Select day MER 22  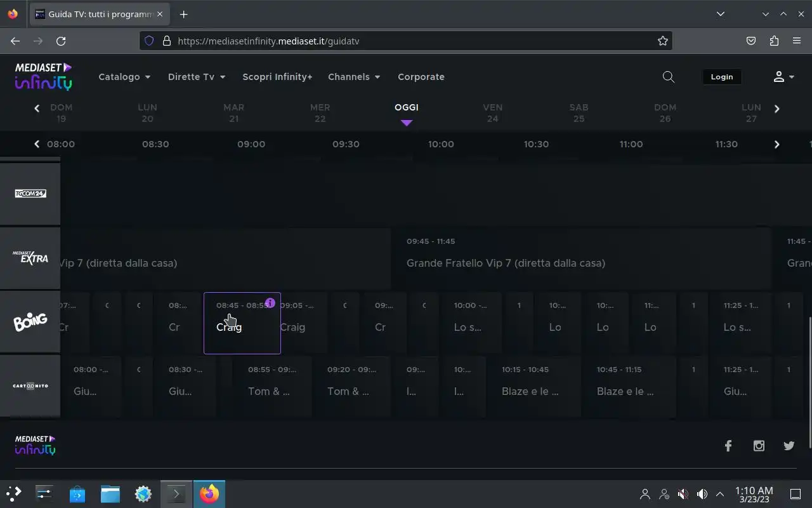point(320,113)
